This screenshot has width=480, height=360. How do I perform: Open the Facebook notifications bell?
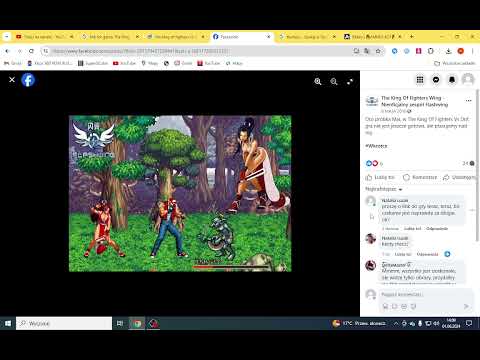(452, 79)
